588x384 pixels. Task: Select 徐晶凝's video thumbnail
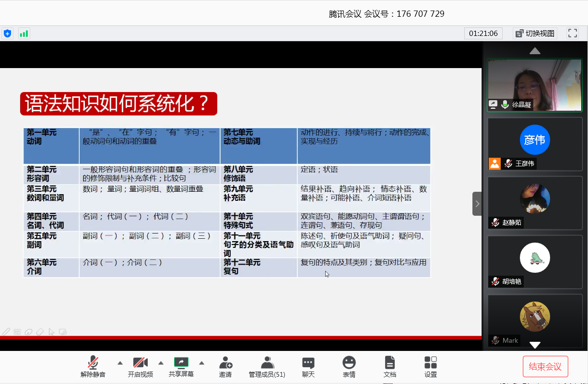tap(534, 85)
